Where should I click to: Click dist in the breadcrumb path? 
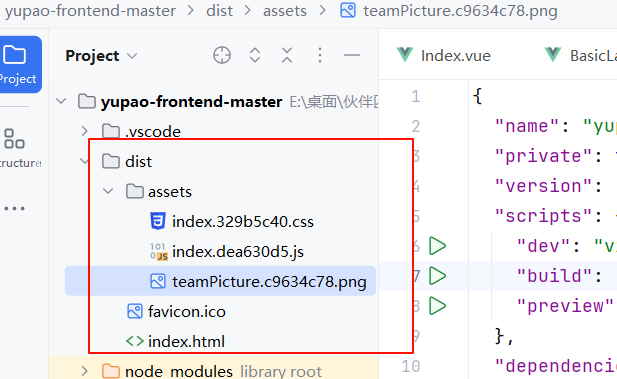[x=219, y=11]
